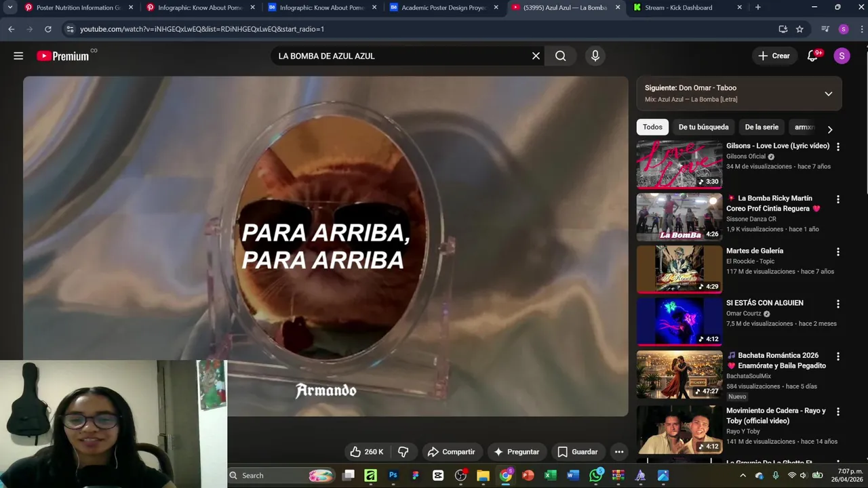Click the Windows taskbar Search box
This screenshot has width=868, height=488.
point(281,475)
